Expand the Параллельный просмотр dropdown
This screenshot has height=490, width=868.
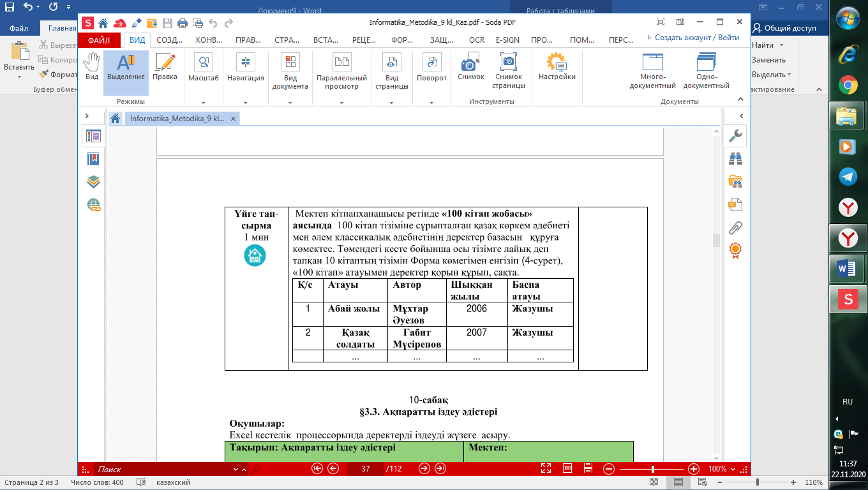pyautogui.click(x=341, y=102)
